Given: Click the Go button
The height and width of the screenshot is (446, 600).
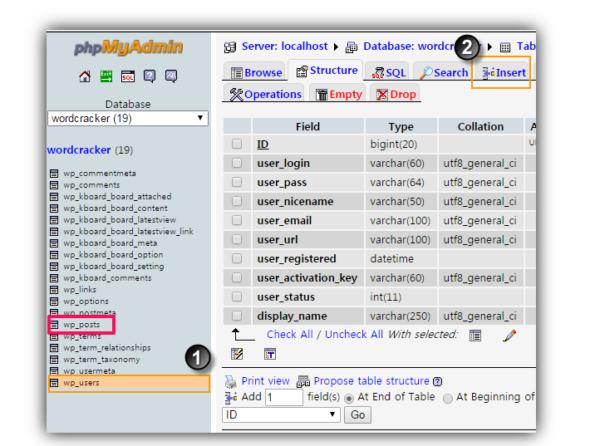Looking at the screenshot, I should coord(358,415).
